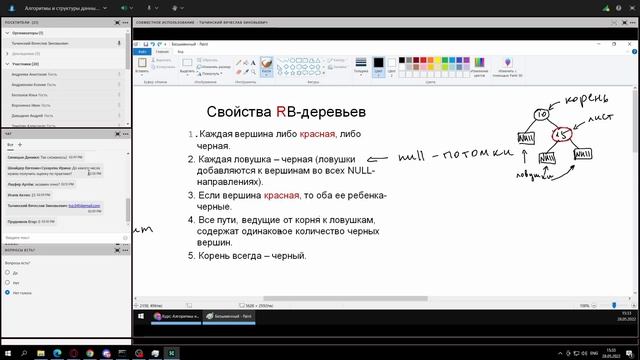Pick the yellow swatch in Paint palette
Image resolution: width=640 pixels, height=360 pixels.
click(438, 60)
